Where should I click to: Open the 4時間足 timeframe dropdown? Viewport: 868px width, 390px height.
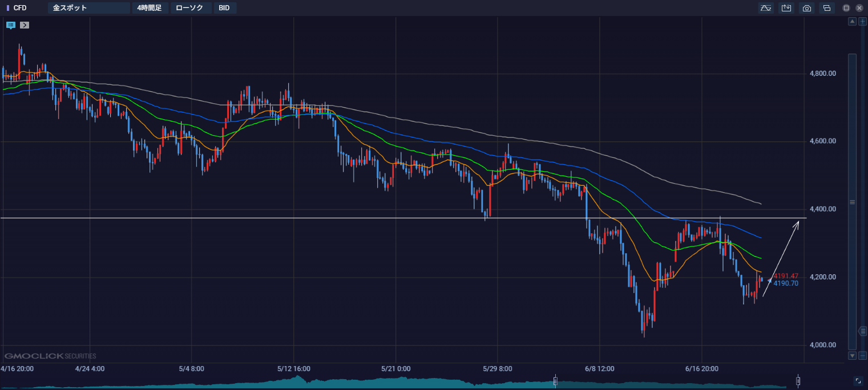[150, 8]
